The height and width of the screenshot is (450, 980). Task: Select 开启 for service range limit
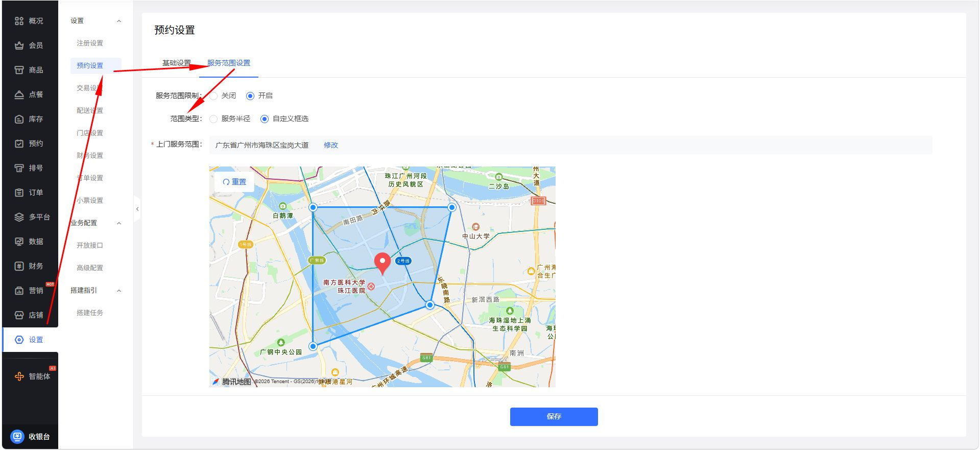[x=250, y=96]
